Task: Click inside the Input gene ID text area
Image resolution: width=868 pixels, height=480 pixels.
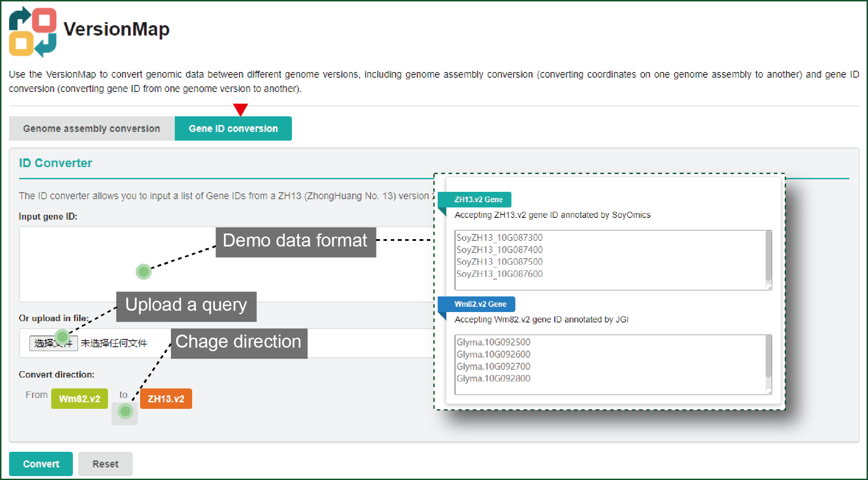Action: [x=226, y=264]
